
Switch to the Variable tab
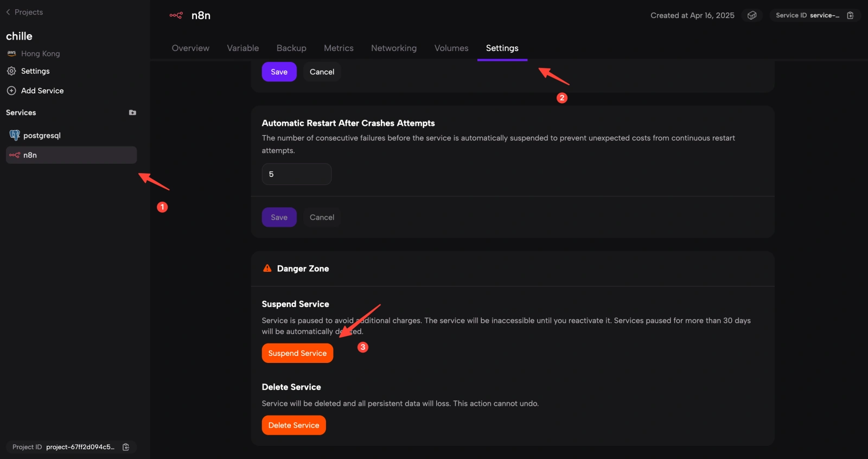coord(243,48)
